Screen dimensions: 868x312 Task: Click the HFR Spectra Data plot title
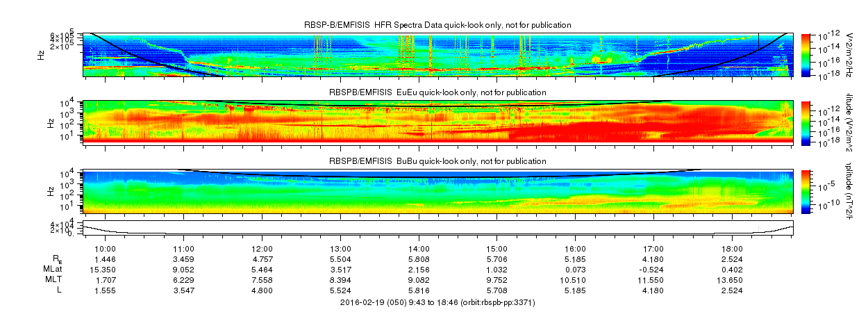437,25
